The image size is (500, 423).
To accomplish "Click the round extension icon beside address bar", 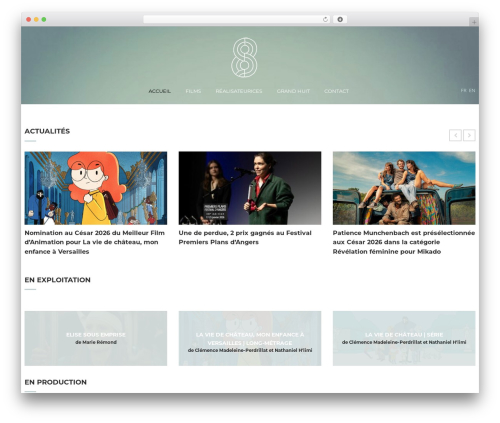I will pos(340,19).
